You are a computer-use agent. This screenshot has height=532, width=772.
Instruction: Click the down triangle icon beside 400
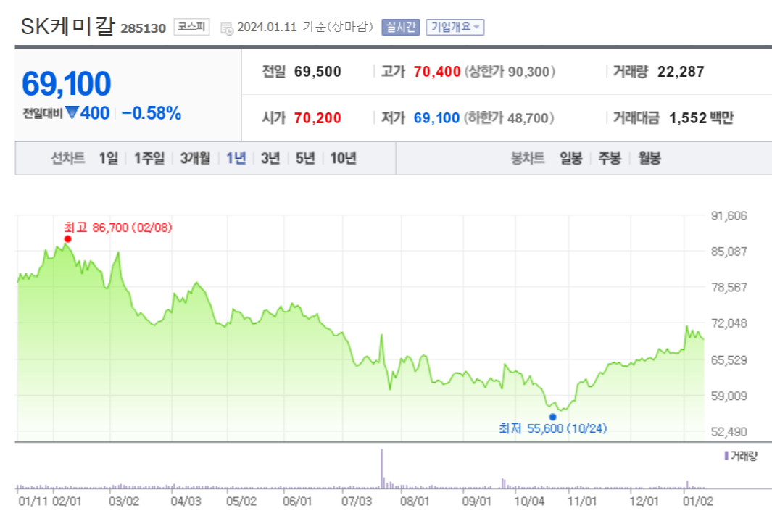point(72,112)
